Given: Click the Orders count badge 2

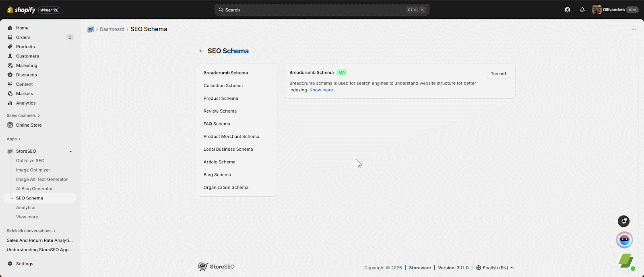Looking at the screenshot, I should (70, 37).
